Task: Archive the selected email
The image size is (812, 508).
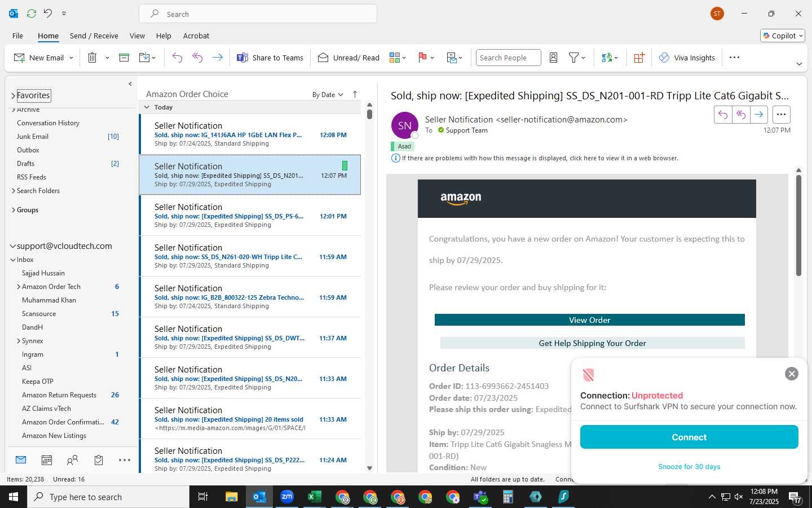Action: pos(124,58)
